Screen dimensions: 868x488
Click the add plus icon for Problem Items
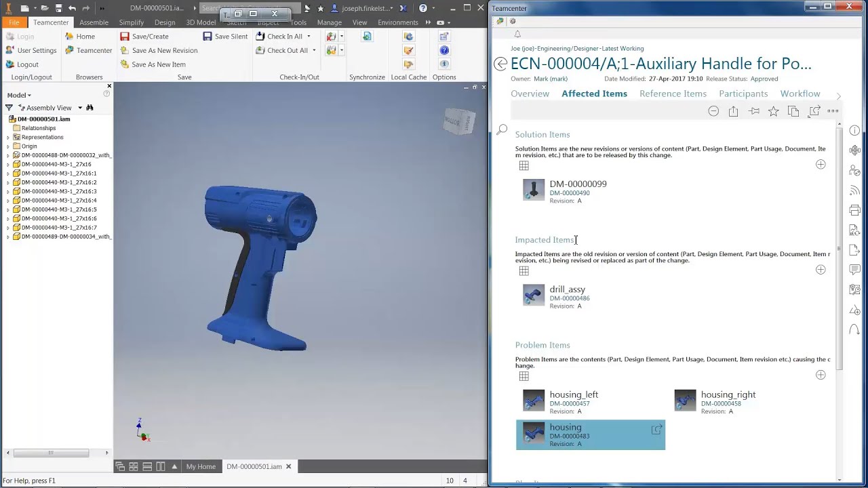821,375
